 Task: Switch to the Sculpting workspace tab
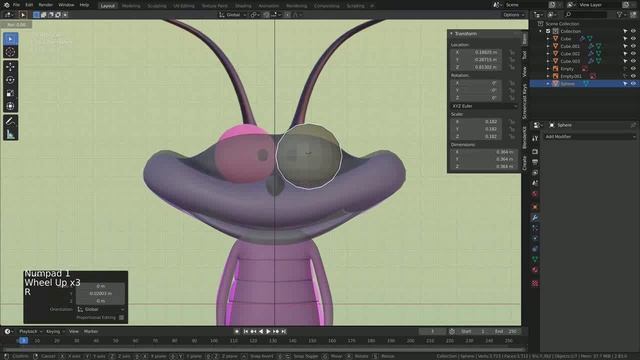point(157,6)
